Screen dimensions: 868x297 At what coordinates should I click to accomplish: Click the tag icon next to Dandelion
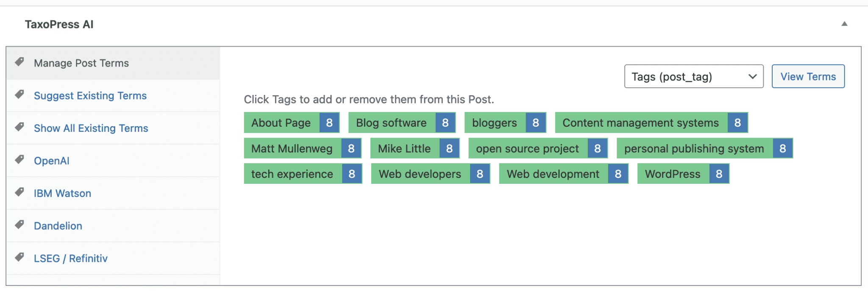click(19, 225)
